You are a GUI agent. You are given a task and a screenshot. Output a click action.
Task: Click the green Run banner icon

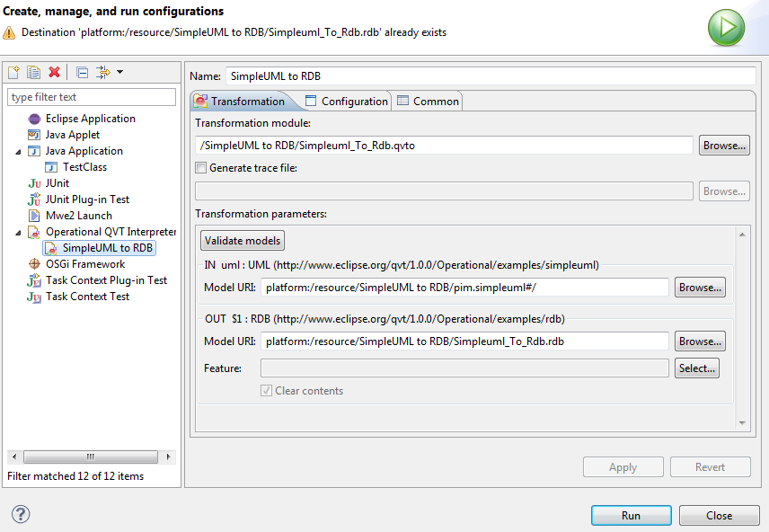click(727, 28)
